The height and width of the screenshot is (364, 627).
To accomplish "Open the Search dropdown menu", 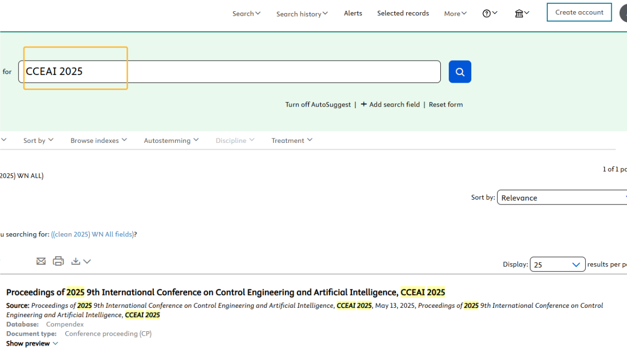I will point(246,13).
